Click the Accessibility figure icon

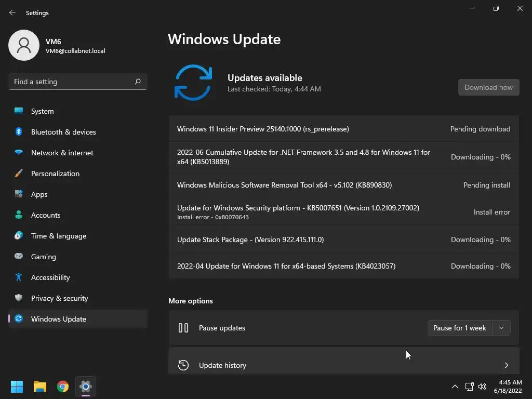(x=19, y=277)
